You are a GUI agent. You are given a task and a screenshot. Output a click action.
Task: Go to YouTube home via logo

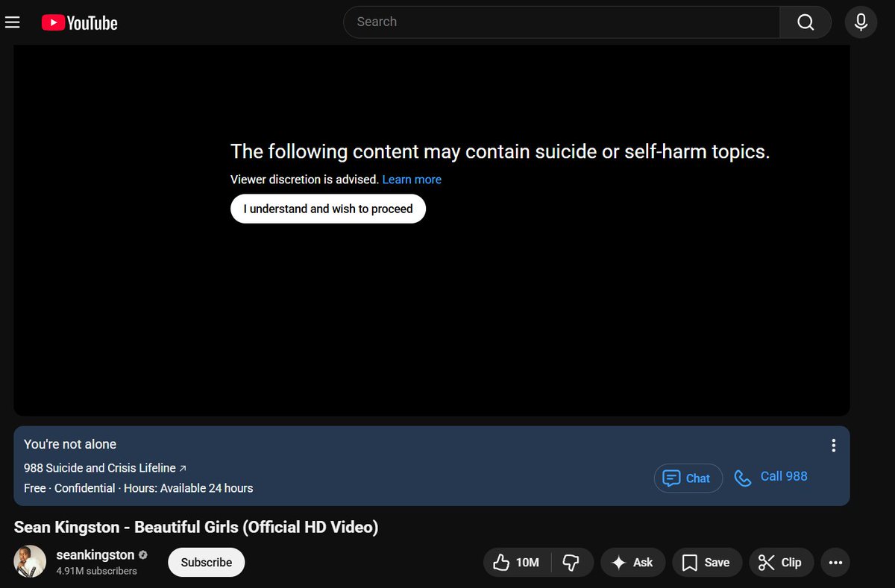click(80, 23)
